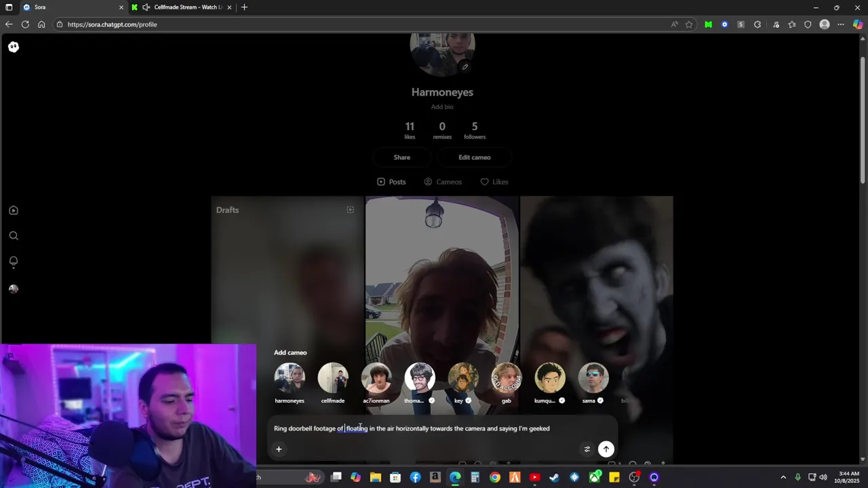
Task: Show hidden system tray icons
Action: point(783,478)
